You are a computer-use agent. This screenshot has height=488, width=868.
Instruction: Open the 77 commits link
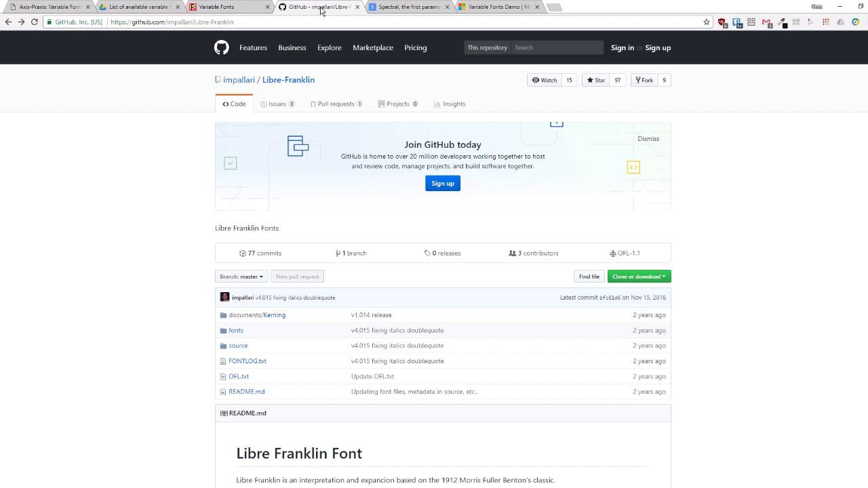[260, 253]
